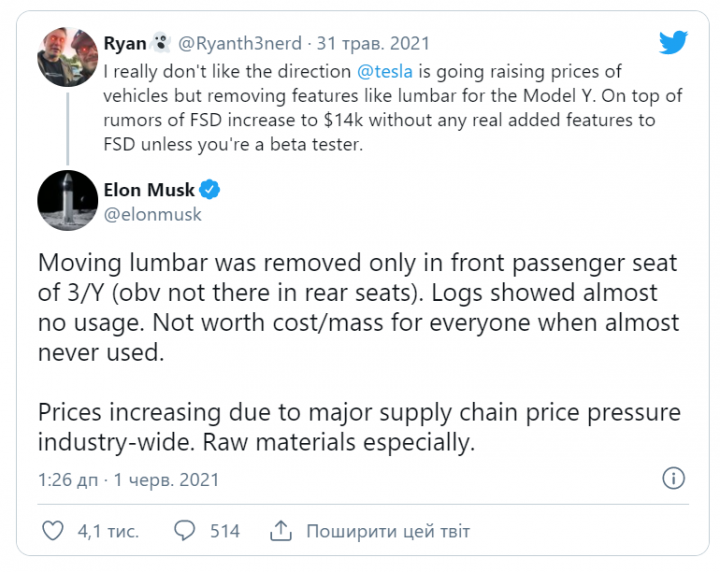This screenshot has width=720, height=572.
Task: Click the ghost emoji beside Ryan's name
Action: pos(161,43)
